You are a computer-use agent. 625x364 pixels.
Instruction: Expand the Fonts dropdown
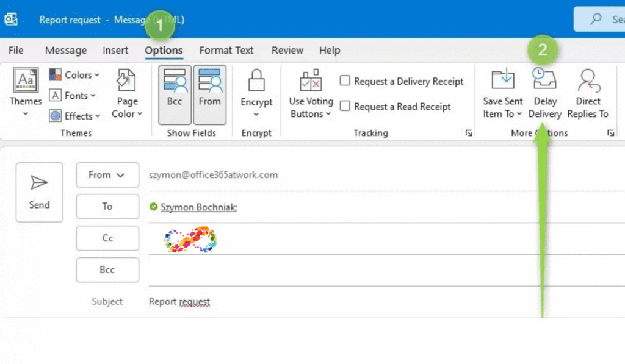point(73,96)
